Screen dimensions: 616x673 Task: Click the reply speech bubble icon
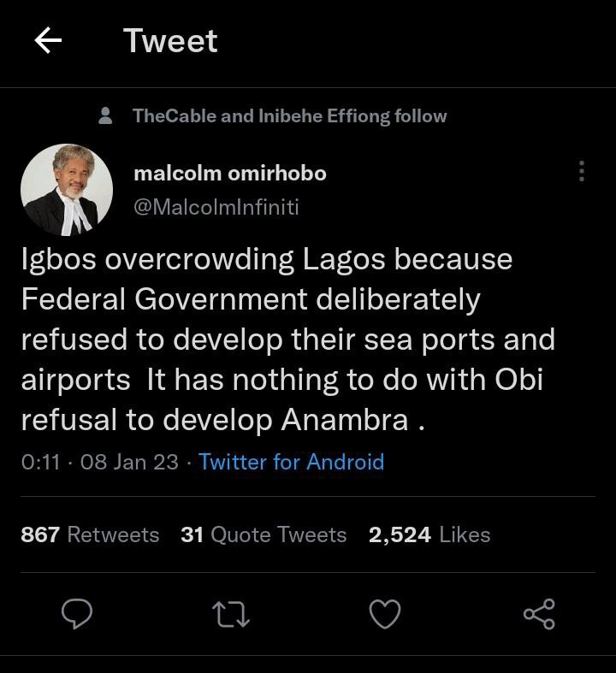point(77,614)
